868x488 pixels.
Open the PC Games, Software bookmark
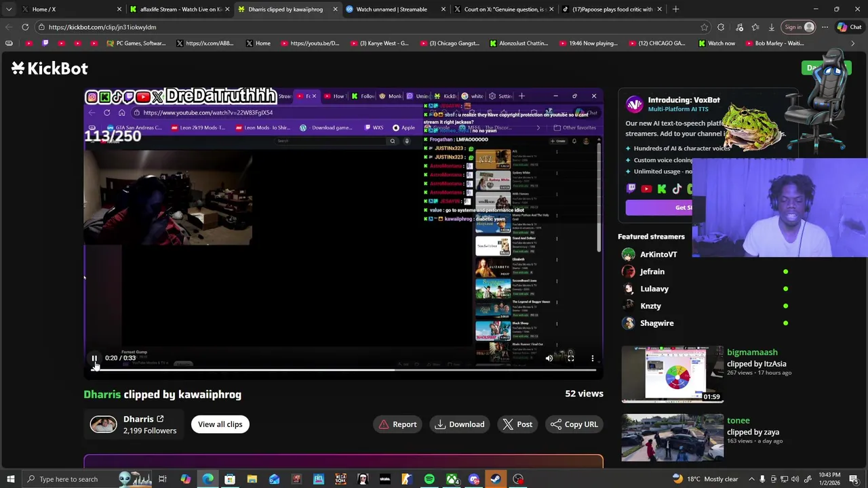coord(136,43)
